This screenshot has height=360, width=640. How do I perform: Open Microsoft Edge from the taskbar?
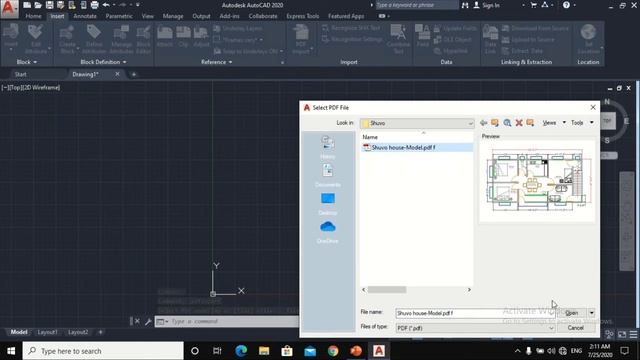(241, 351)
